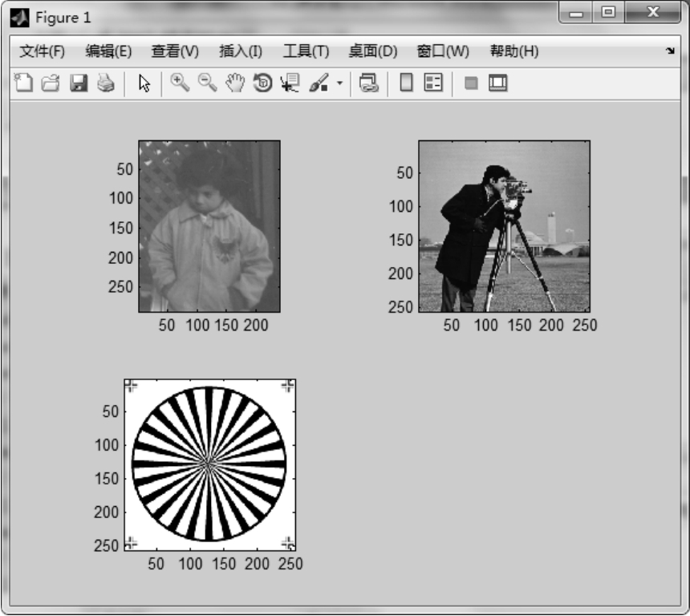The width and height of the screenshot is (690, 616).
Task: Toggle the Data Cursor tool
Action: click(x=289, y=83)
